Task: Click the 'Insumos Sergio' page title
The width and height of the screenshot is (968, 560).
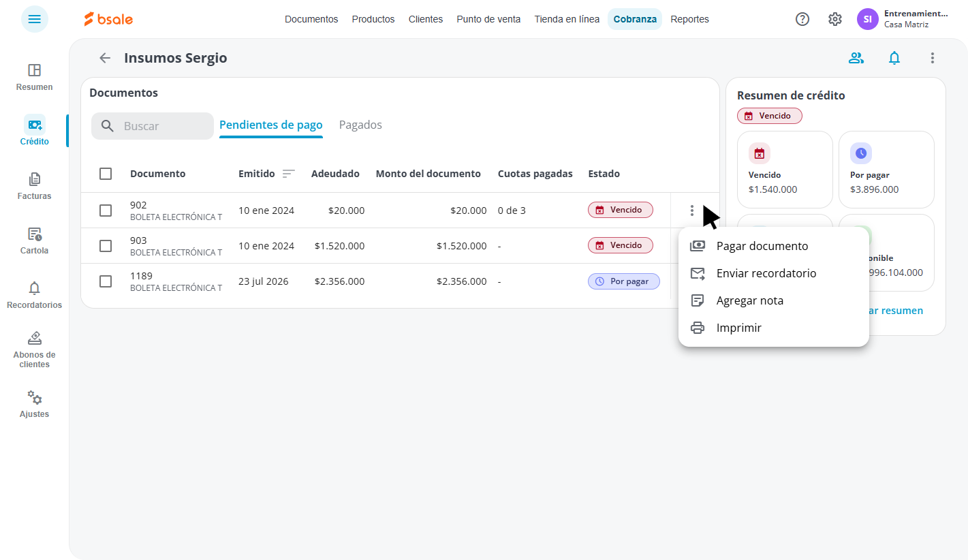Action: (176, 58)
